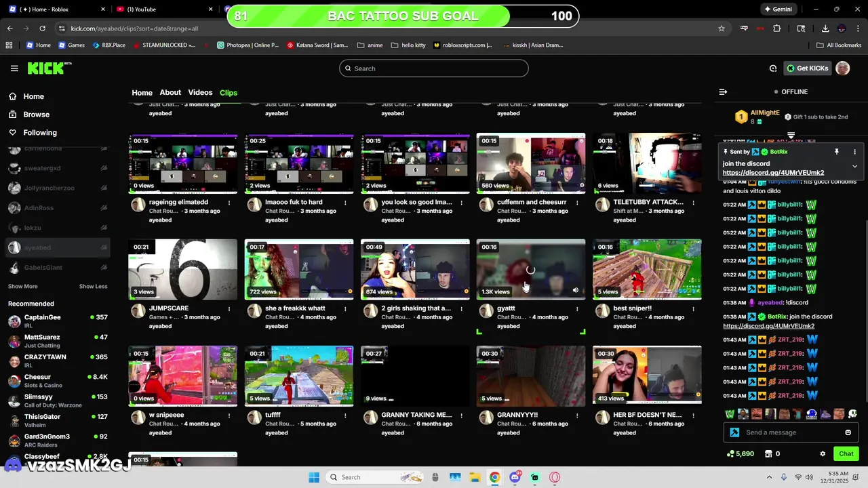Open chat settings gear icon
The height and width of the screenshot is (488, 868).
[823, 454]
